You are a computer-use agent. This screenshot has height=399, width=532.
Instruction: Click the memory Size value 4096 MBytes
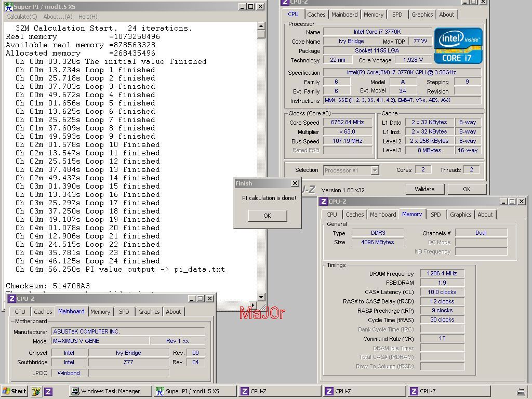(x=378, y=242)
